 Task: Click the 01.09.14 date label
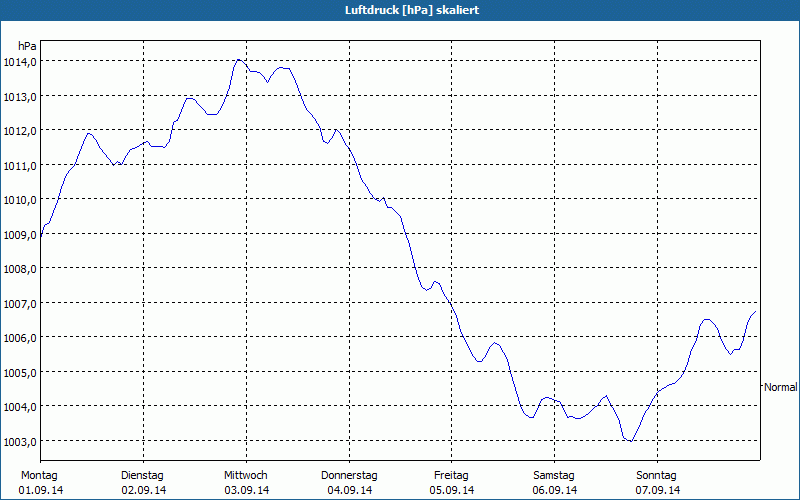tap(41, 490)
